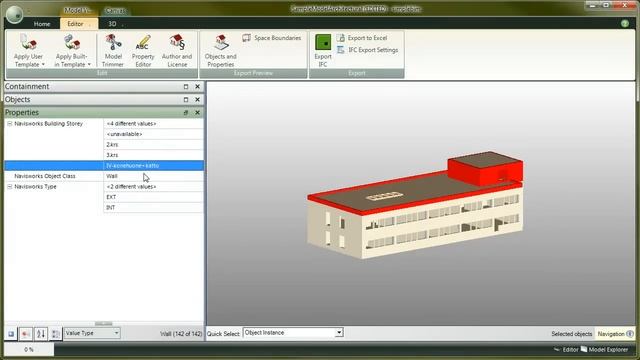This screenshot has width=640, height=360.
Task: Restore the Properties panel size
Action: [x=186, y=112]
